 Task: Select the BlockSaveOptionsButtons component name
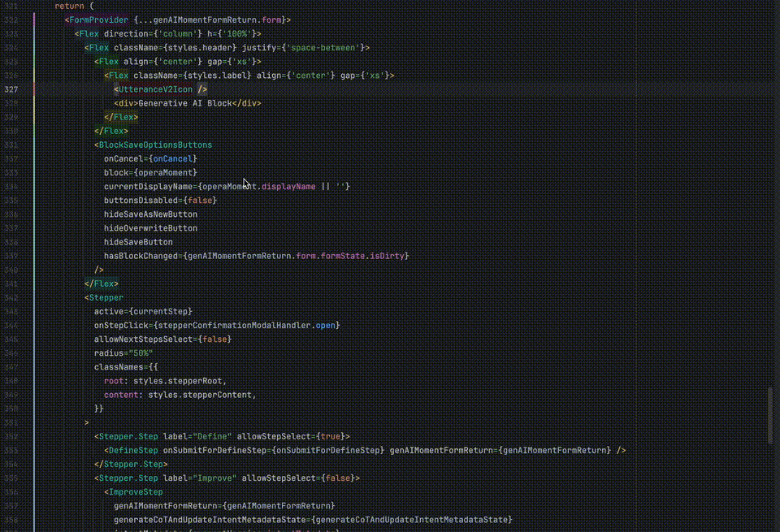point(155,145)
